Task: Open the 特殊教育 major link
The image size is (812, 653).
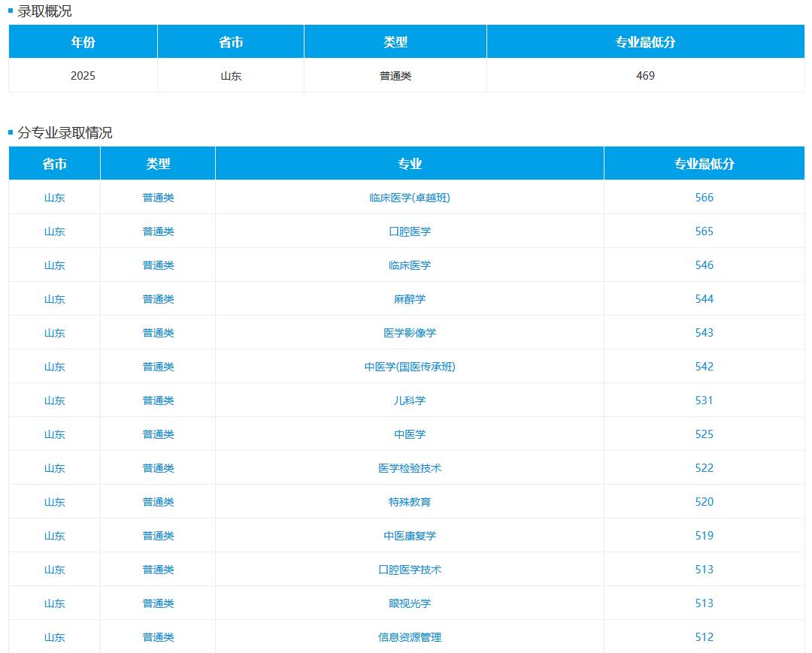Action: pyautogui.click(x=409, y=502)
